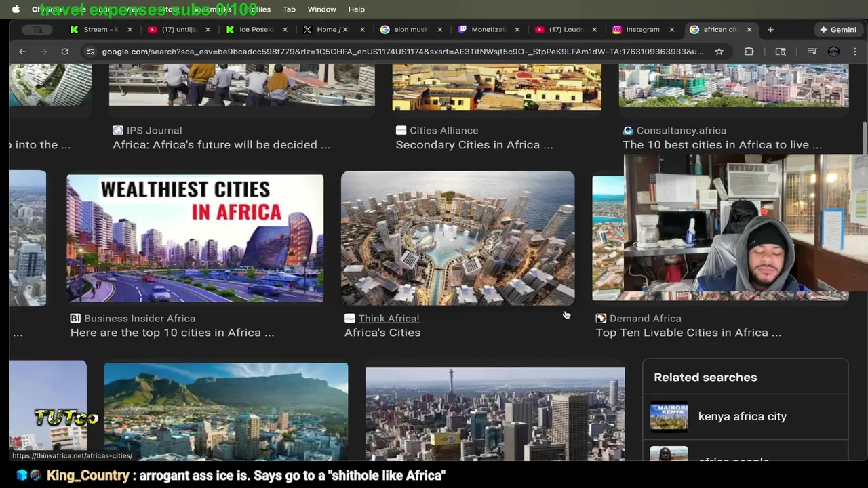868x488 pixels.
Task: Click the Demand Africa source name
Action: coord(646,319)
